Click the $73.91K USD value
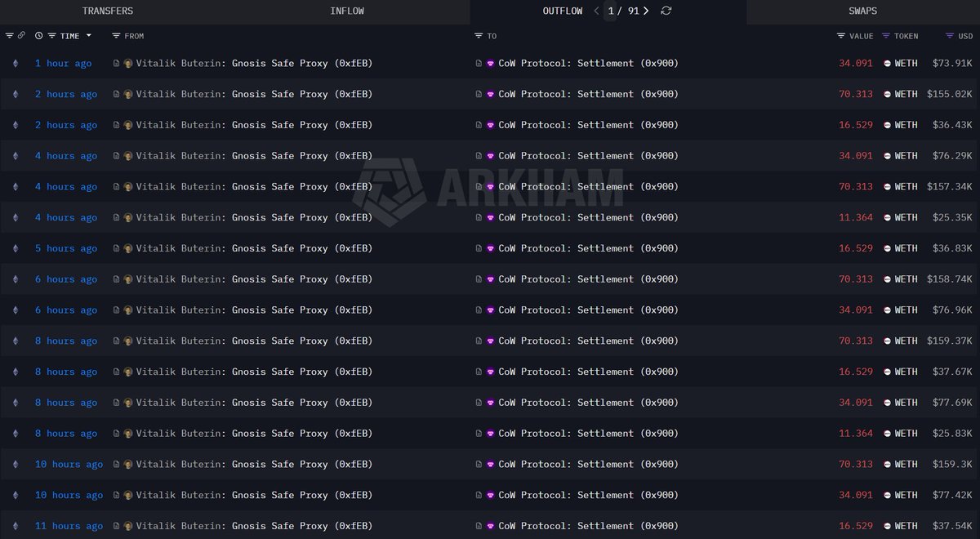 tap(952, 63)
